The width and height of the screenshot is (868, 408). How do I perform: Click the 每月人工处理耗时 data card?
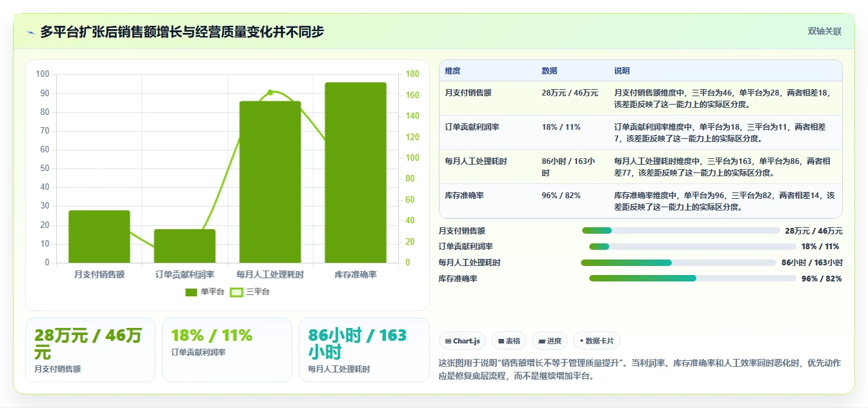click(x=364, y=350)
